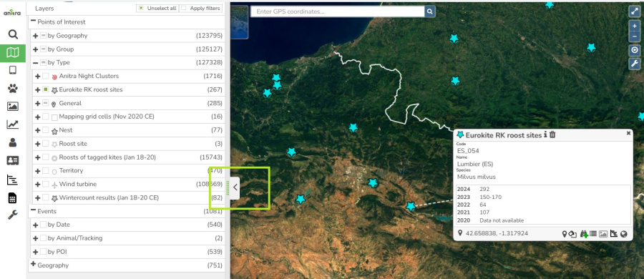Viewport: 644px width, 279px height.
Task: Collapse the by Type node
Action: (x=36, y=63)
